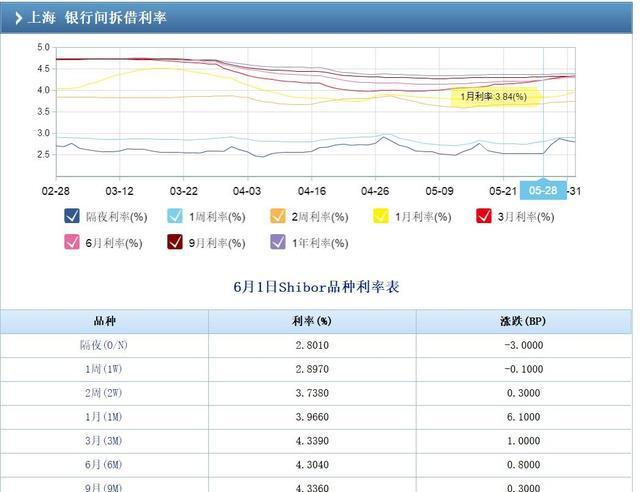Uncheck the 1年利率(%) checkbox
The image size is (640, 492).
coord(278,242)
